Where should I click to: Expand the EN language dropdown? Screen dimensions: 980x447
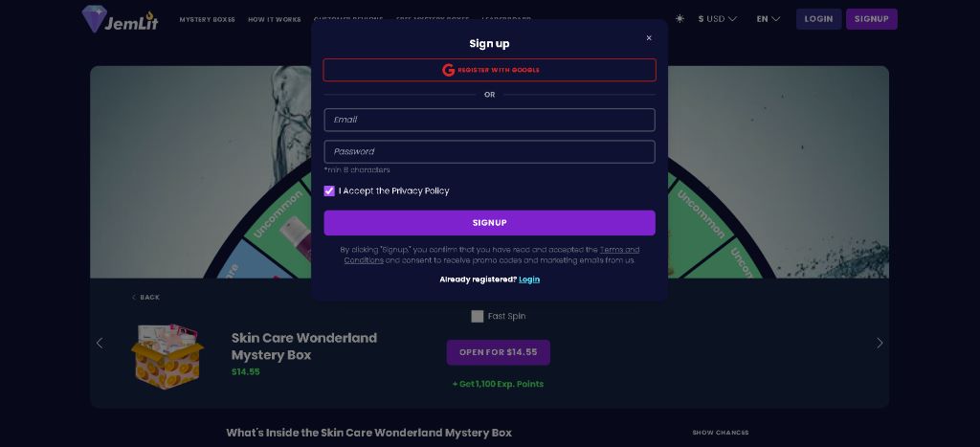(768, 18)
